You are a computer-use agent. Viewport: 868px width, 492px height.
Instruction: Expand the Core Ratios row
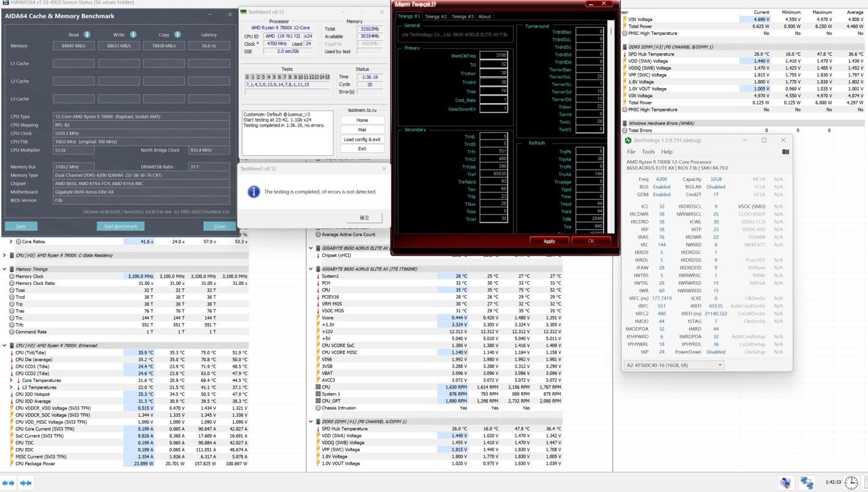click(x=11, y=241)
